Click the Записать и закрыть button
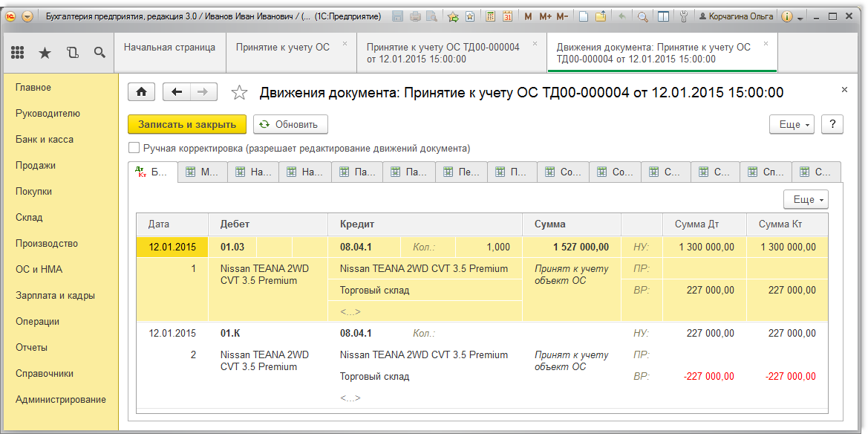 (x=187, y=125)
